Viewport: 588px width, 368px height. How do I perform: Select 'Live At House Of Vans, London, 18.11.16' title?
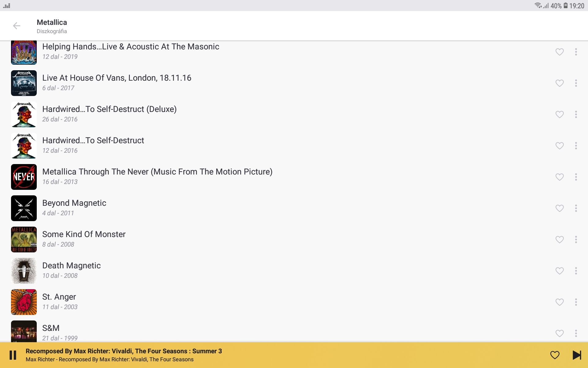[117, 78]
